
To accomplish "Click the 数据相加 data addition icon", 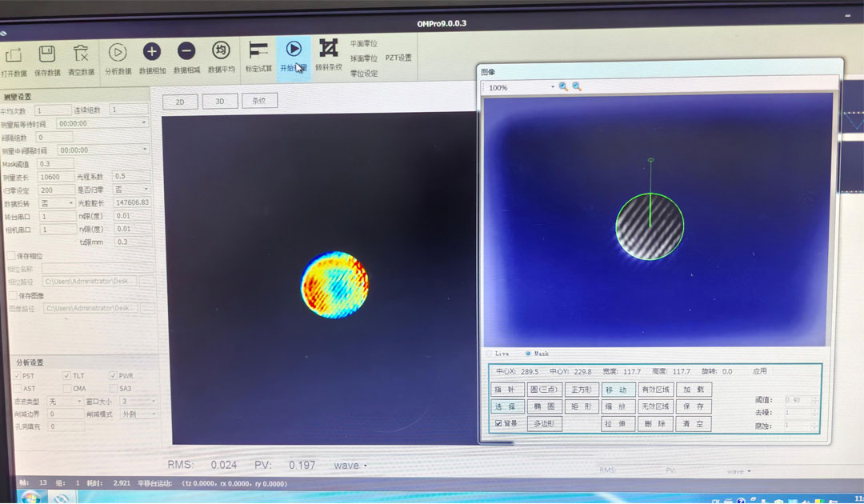I will (152, 51).
